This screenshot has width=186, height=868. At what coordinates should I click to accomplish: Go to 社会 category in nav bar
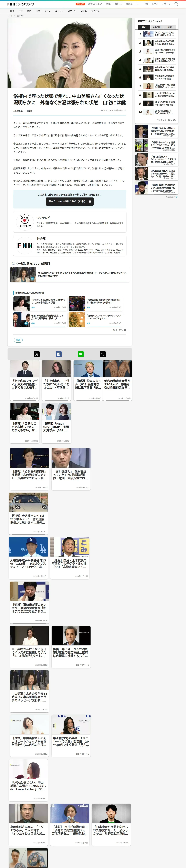click(x=21, y=11)
